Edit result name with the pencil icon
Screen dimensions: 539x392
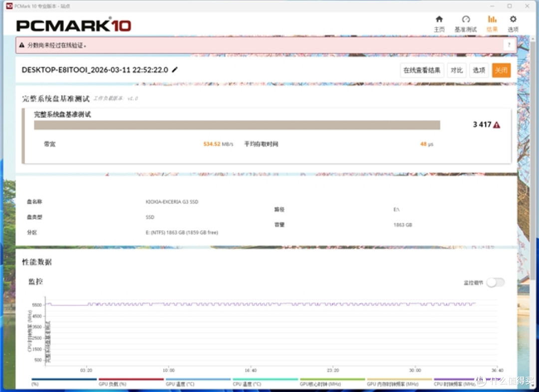(175, 70)
